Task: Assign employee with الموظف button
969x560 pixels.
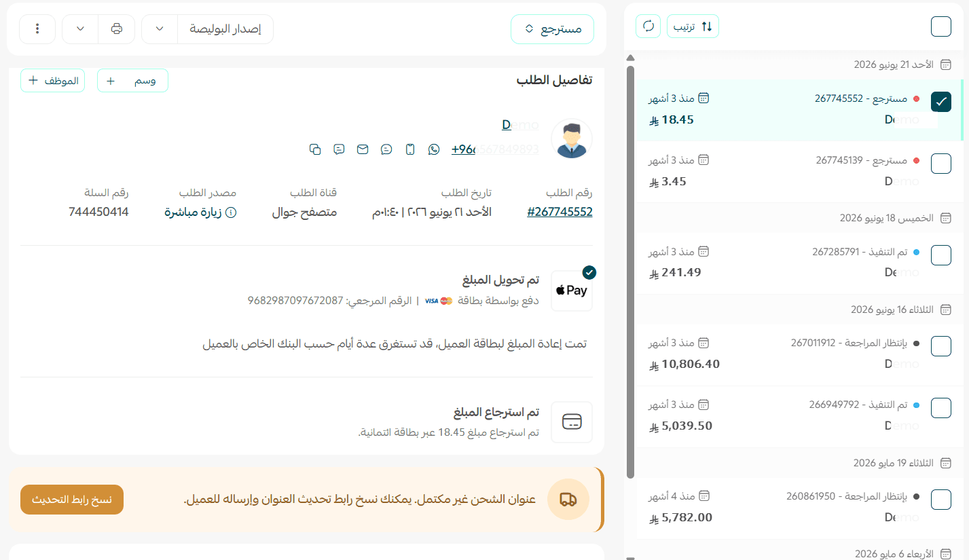Action: (53, 81)
